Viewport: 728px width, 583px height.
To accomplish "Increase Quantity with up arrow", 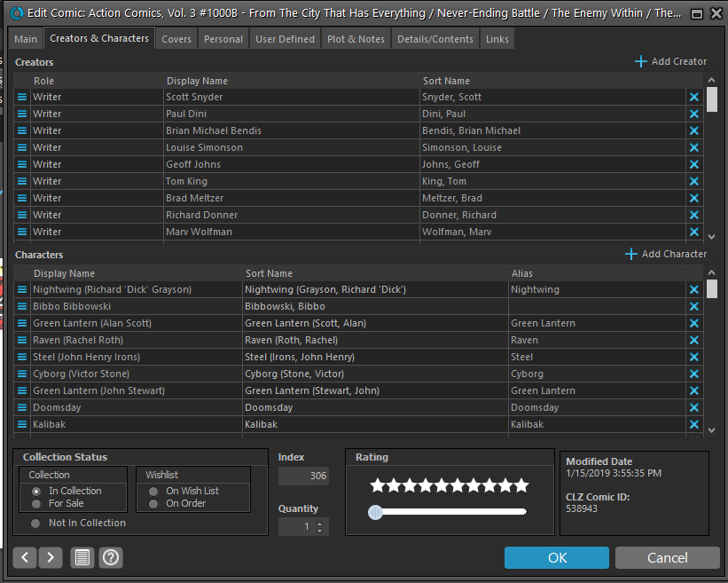I will click(x=319, y=523).
